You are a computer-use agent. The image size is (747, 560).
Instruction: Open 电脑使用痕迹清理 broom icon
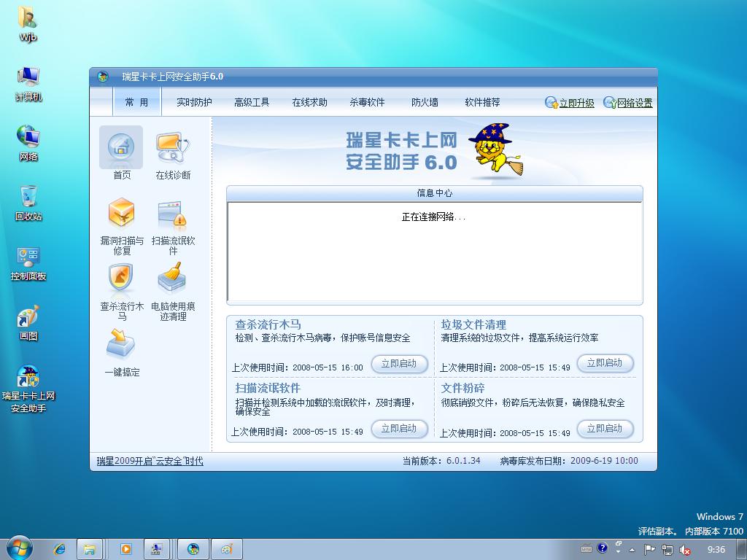click(x=172, y=277)
